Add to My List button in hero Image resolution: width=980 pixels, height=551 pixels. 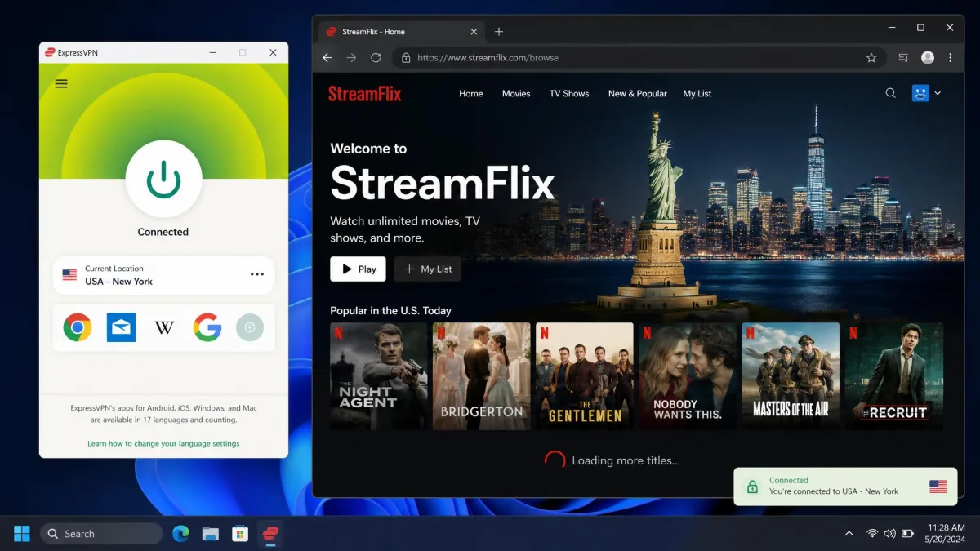point(428,269)
